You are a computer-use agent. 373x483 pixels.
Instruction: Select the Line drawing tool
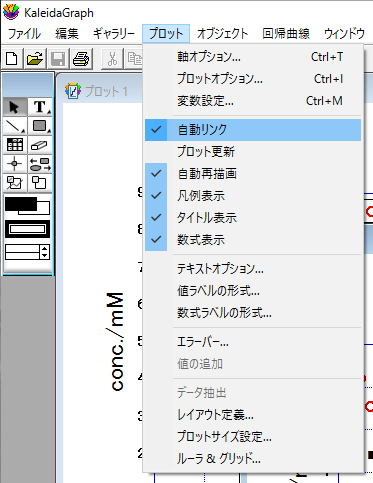(15, 126)
